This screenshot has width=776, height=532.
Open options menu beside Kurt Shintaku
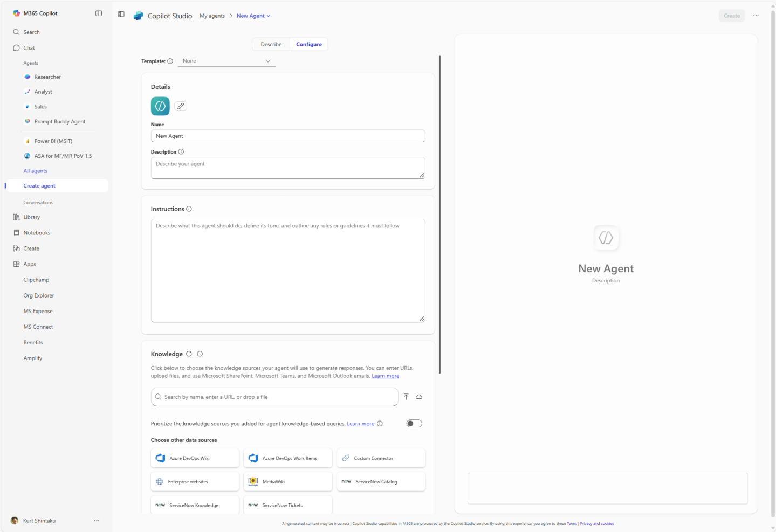97,520
